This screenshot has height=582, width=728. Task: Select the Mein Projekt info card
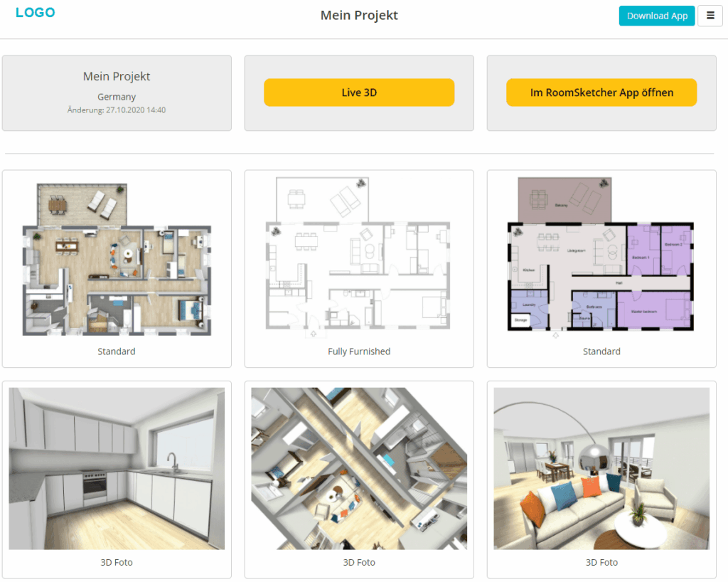(117, 92)
